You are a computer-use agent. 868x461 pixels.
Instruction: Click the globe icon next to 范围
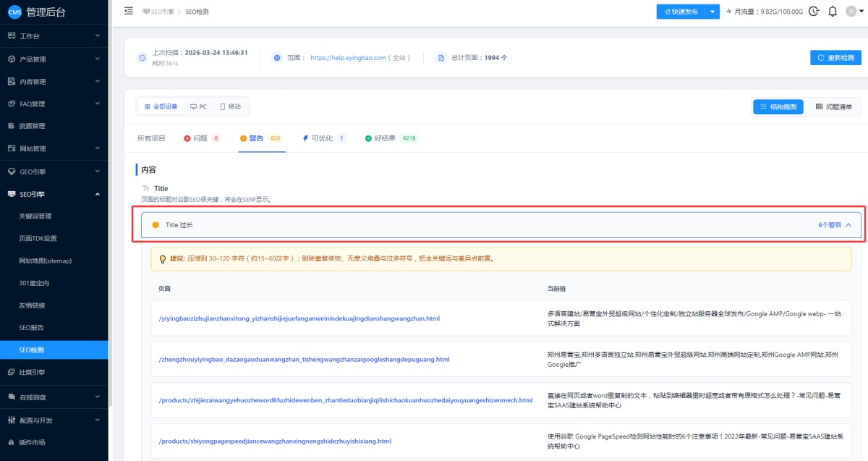point(277,58)
